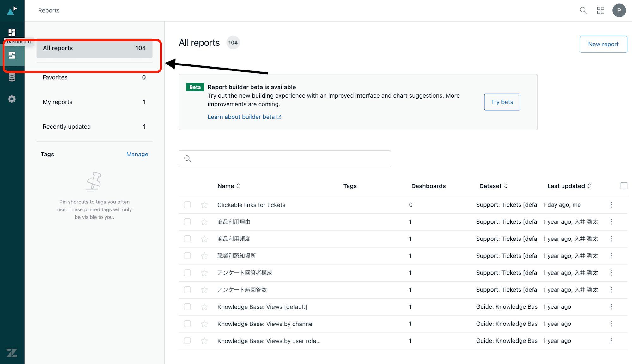Image resolution: width=632 pixels, height=364 pixels.
Task: Open the アンケート総回答数 report
Action: (242, 290)
